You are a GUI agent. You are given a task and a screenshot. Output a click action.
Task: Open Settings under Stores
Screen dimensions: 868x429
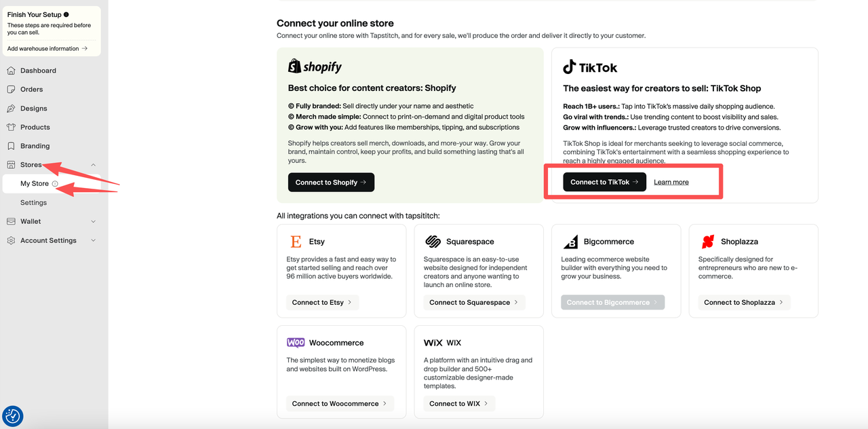click(x=33, y=202)
